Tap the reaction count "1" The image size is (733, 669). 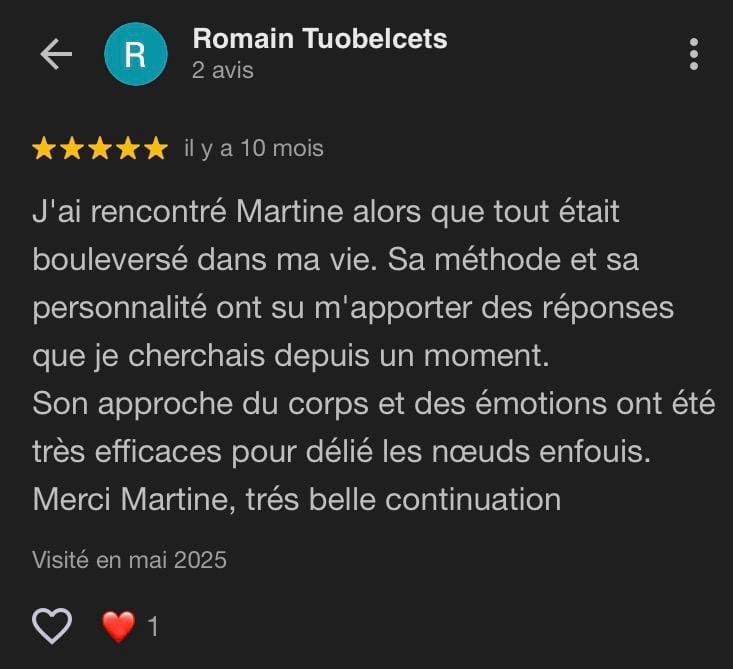point(153,627)
